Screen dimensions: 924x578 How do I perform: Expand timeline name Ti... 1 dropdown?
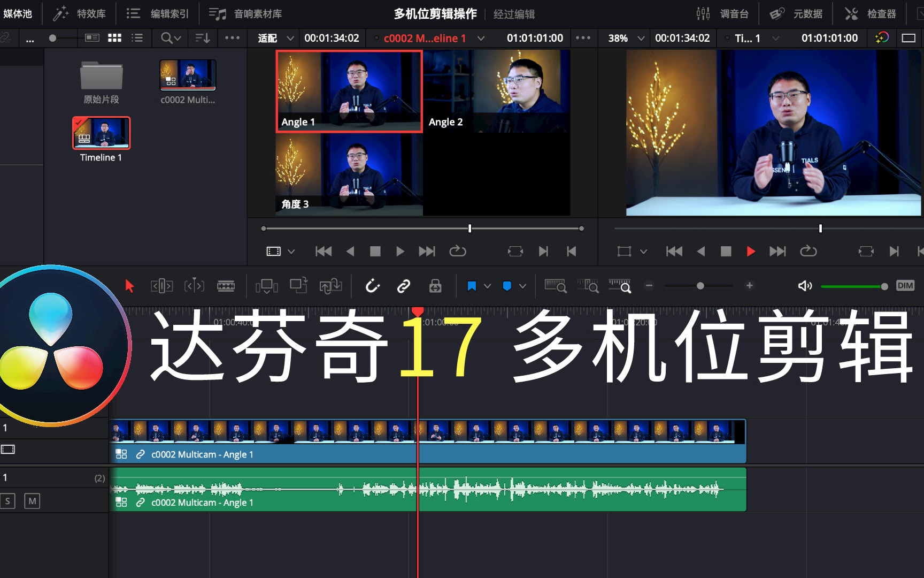tap(775, 38)
